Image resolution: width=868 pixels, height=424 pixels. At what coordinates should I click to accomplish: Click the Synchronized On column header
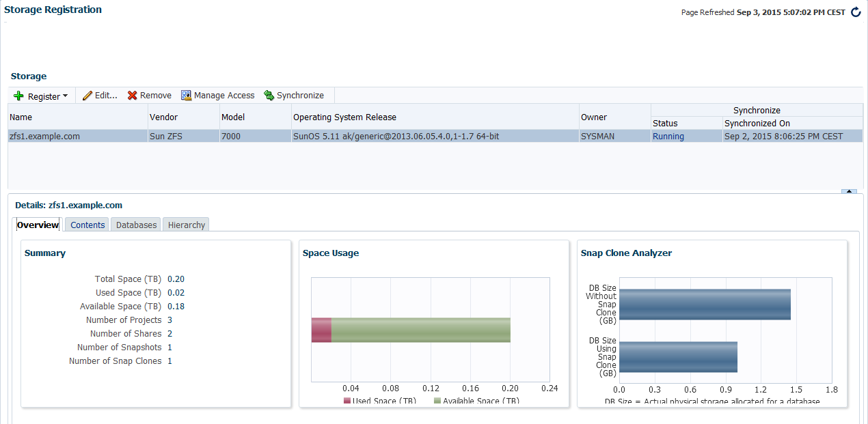[757, 123]
